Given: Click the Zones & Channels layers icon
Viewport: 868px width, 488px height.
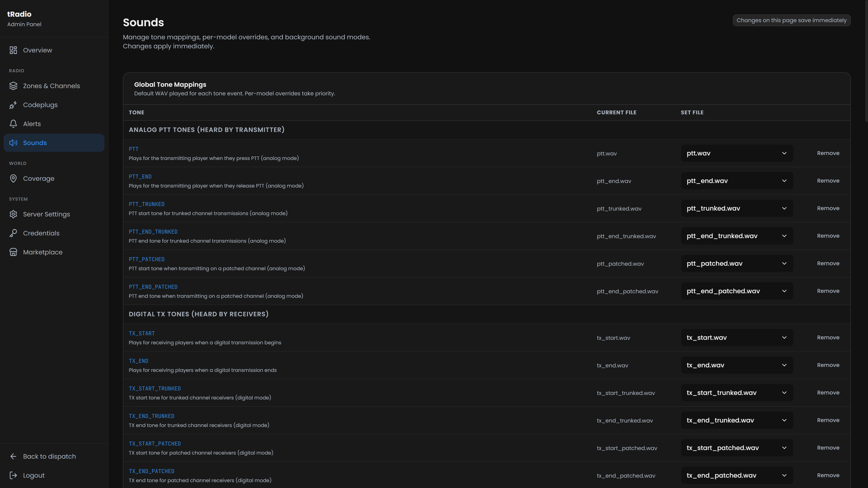Looking at the screenshot, I should pyautogui.click(x=13, y=86).
